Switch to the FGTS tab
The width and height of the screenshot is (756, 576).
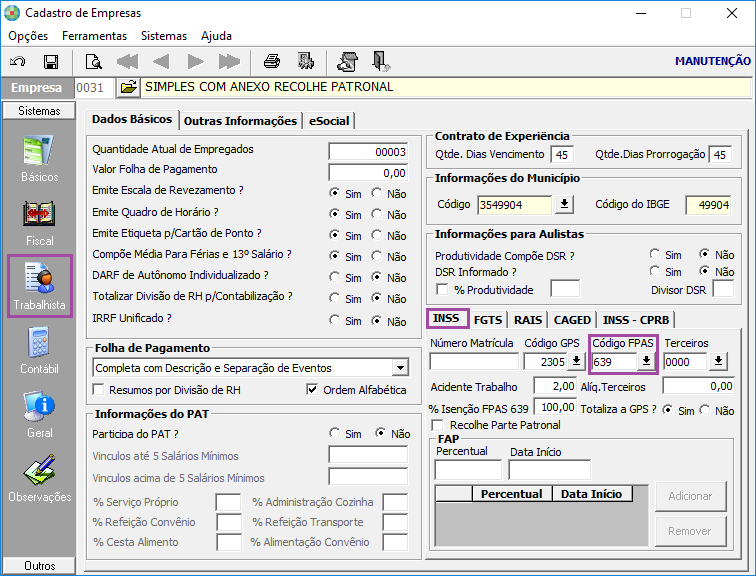point(488,320)
